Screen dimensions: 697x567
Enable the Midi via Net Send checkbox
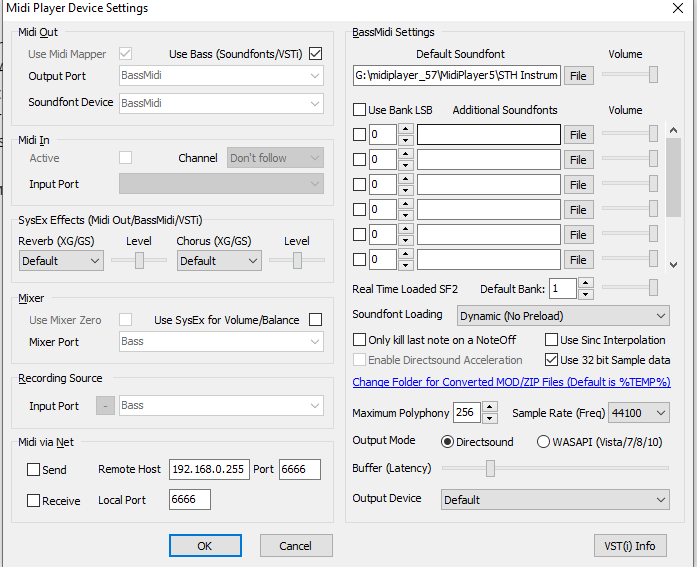coord(33,469)
